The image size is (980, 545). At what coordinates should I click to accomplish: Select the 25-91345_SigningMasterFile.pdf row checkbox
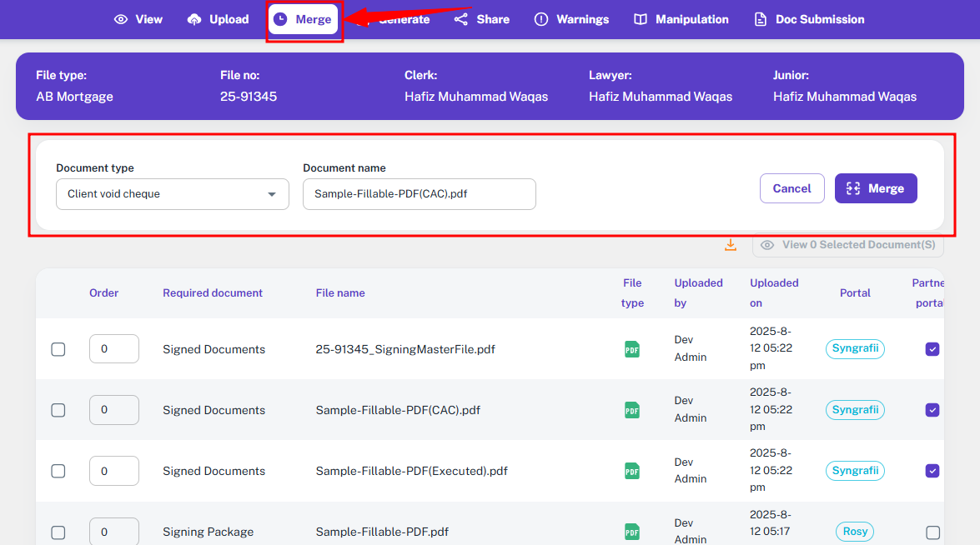pyautogui.click(x=58, y=349)
